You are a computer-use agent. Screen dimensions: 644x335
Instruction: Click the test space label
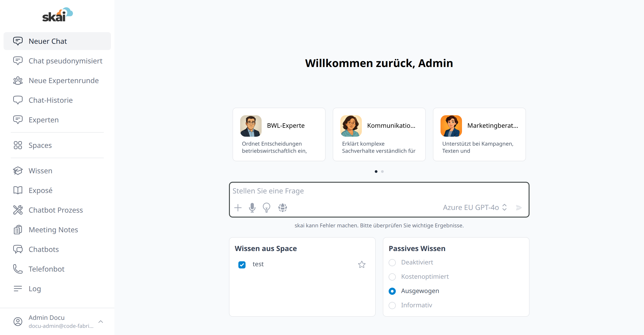pos(258,264)
